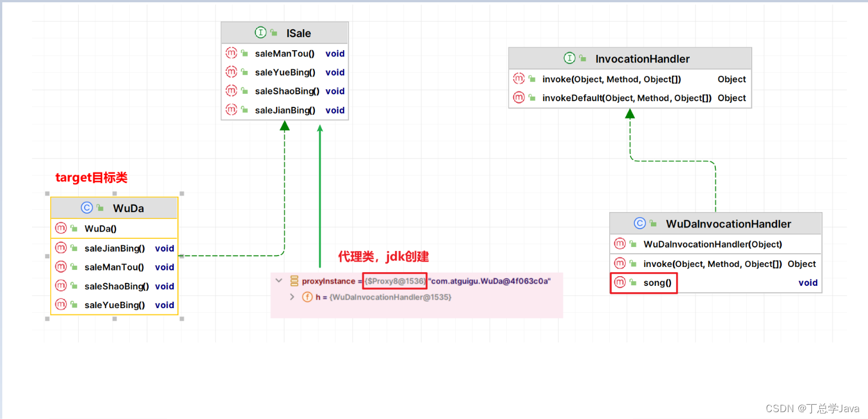Click method icon of invoke() in WuDaInvocationHandler box

[620, 264]
